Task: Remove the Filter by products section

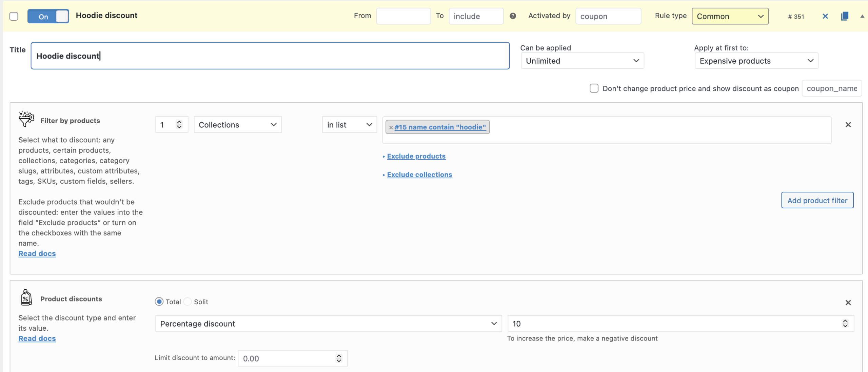Action: point(848,125)
